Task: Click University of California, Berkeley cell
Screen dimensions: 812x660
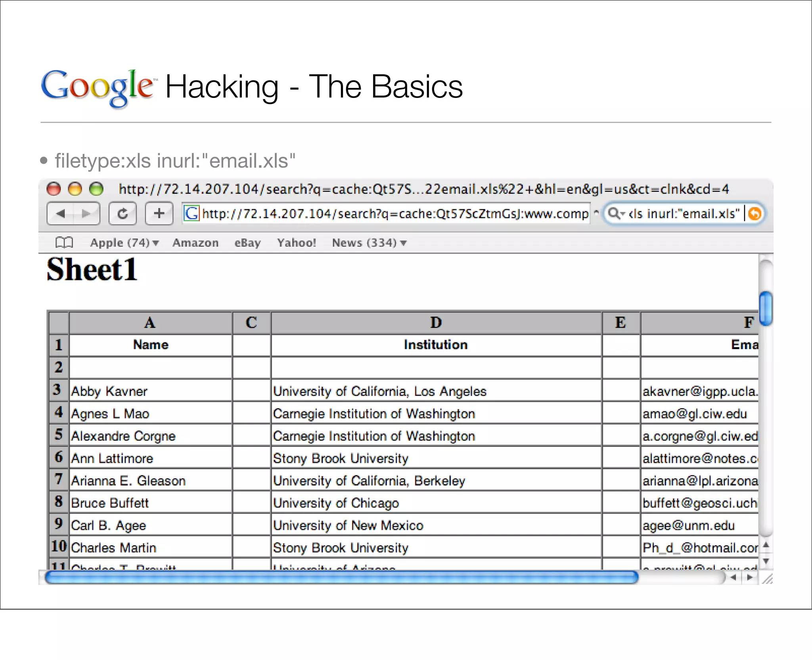Action: coord(436,480)
